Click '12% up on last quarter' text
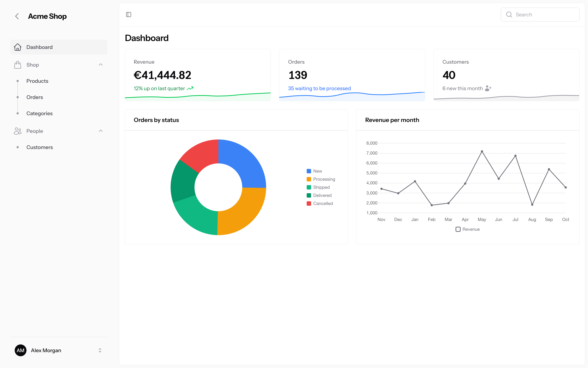588x368 pixels. (x=159, y=88)
